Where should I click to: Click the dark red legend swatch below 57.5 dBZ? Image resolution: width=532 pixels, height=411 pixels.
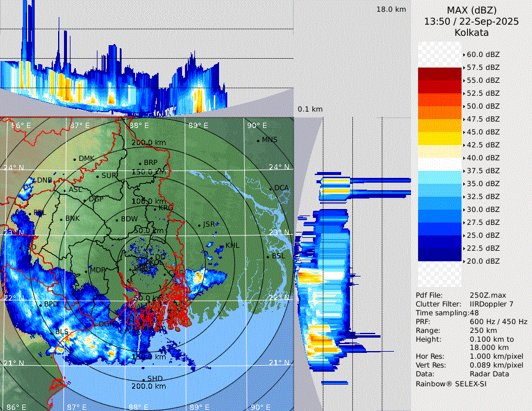point(439,74)
